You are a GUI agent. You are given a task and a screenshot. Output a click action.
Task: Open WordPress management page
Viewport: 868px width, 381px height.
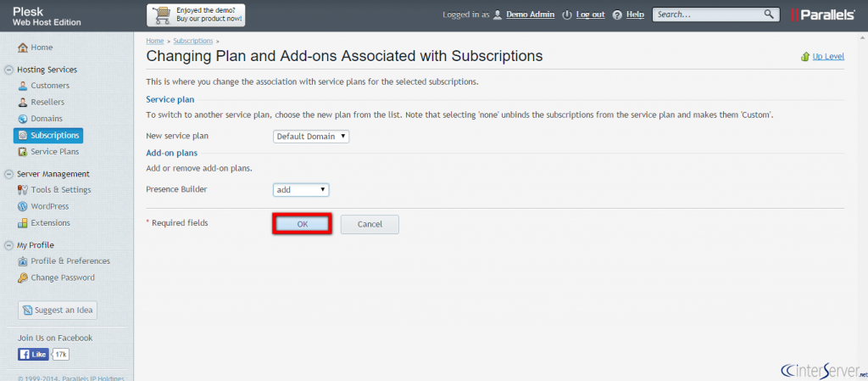(50, 206)
